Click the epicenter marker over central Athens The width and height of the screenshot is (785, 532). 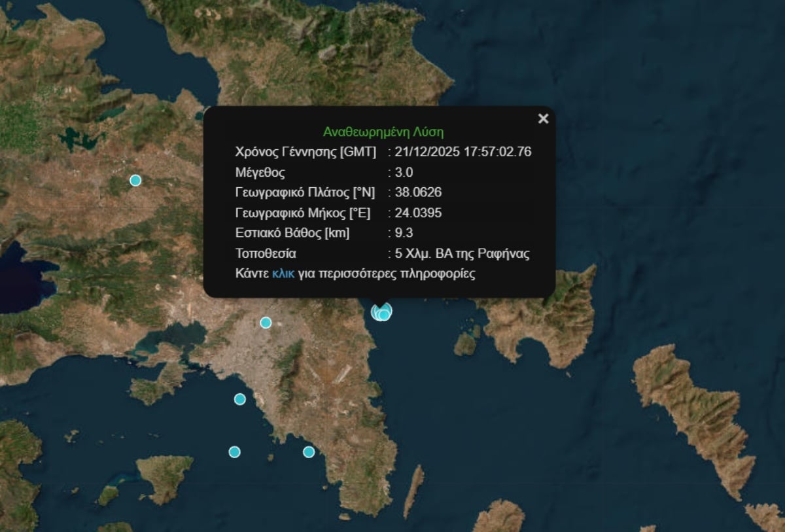266,321
